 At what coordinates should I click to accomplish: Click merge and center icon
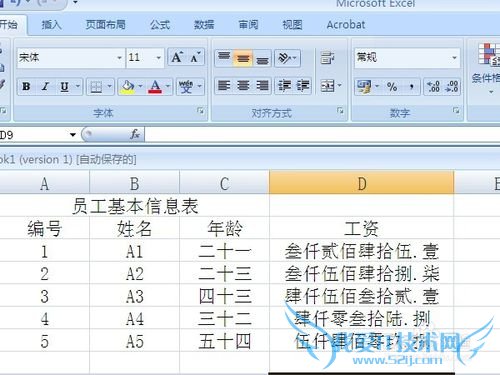(327, 86)
